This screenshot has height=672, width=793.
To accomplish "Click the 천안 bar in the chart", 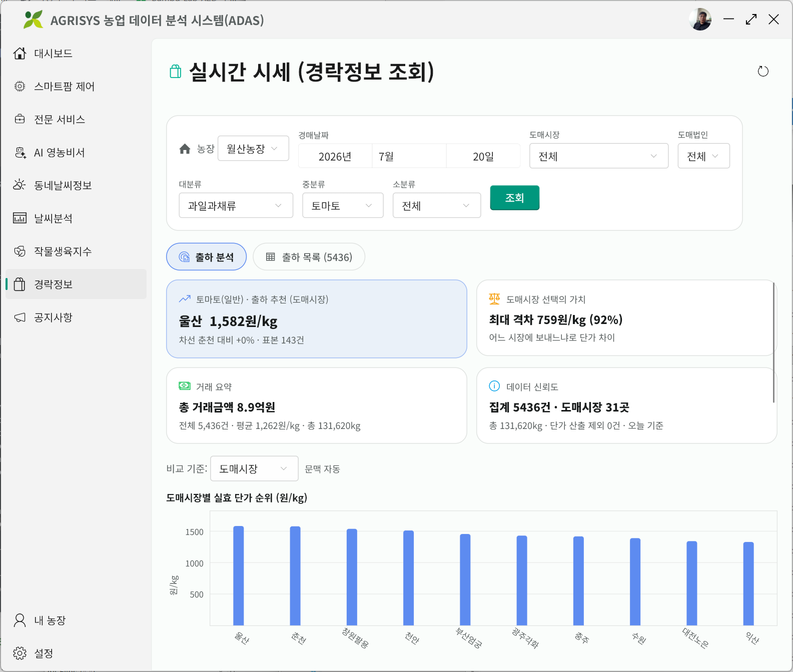I will [409, 577].
